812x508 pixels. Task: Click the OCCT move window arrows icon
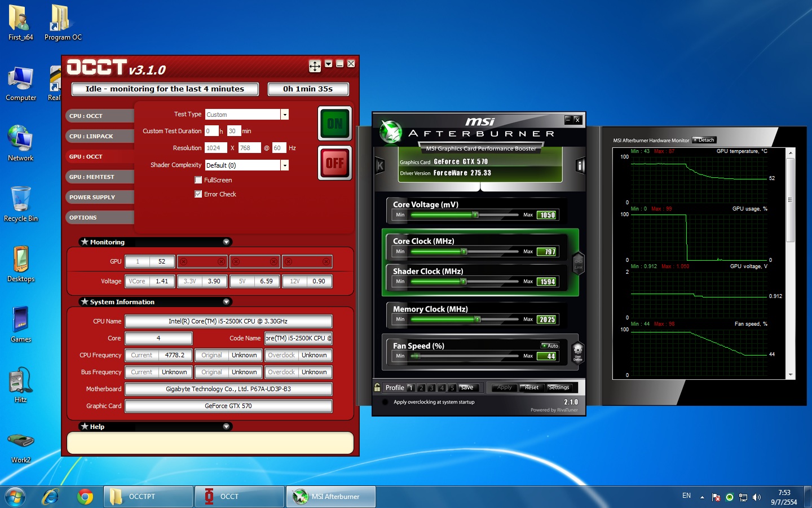point(315,66)
